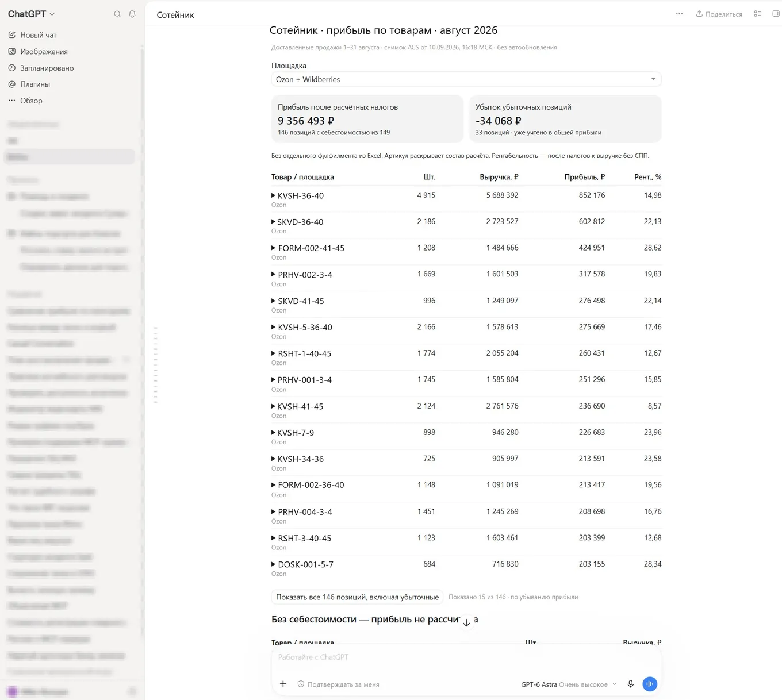Open the Площадка Ozon + Wildberries dropdown
Screen dimensions: 782x700
pyautogui.click(x=466, y=79)
